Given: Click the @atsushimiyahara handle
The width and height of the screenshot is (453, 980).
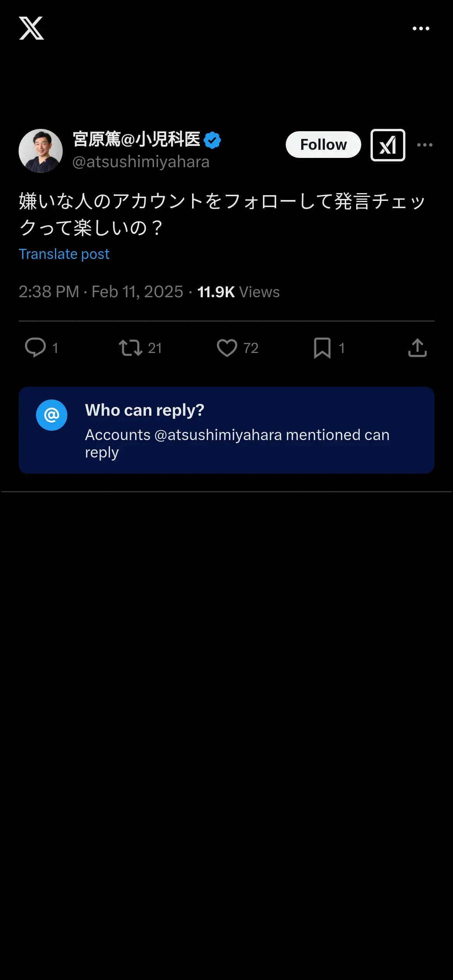Looking at the screenshot, I should 141,162.
